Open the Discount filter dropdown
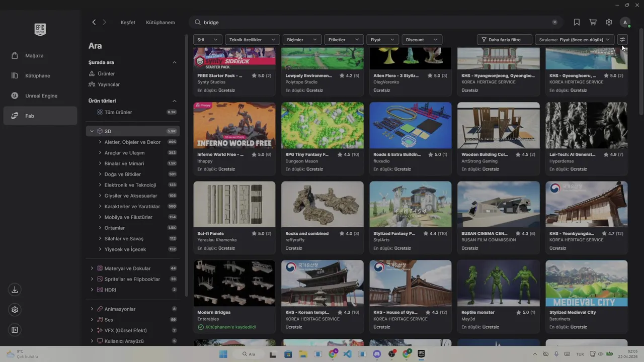 [422, 40]
